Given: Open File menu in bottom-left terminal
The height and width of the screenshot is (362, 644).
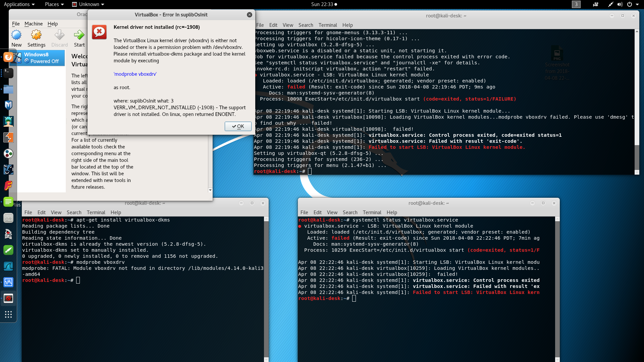Looking at the screenshot, I should [x=28, y=213].
